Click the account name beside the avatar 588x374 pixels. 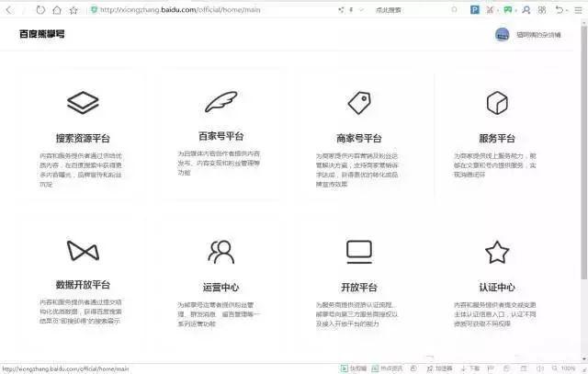[x=538, y=35]
